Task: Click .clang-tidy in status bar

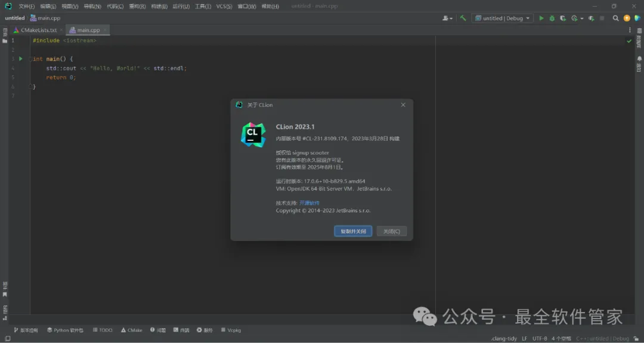Action: pos(504,338)
